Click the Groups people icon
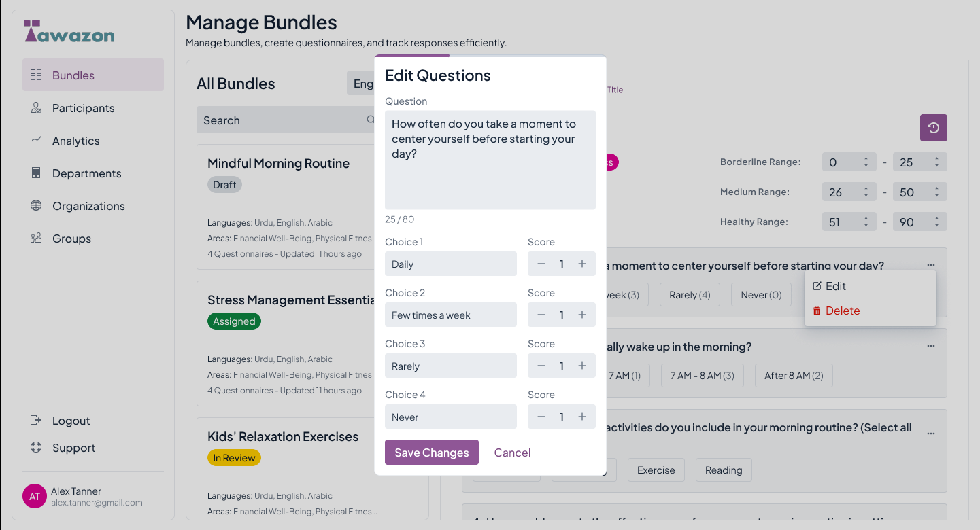The image size is (980, 530). pos(36,238)
